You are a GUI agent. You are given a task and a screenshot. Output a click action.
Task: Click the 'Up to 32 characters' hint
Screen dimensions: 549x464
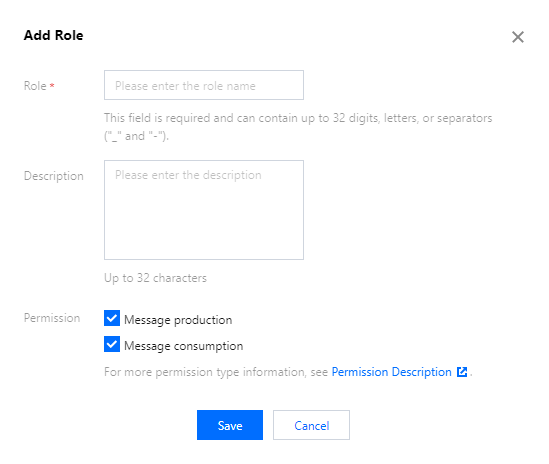(x=155, y=278)
